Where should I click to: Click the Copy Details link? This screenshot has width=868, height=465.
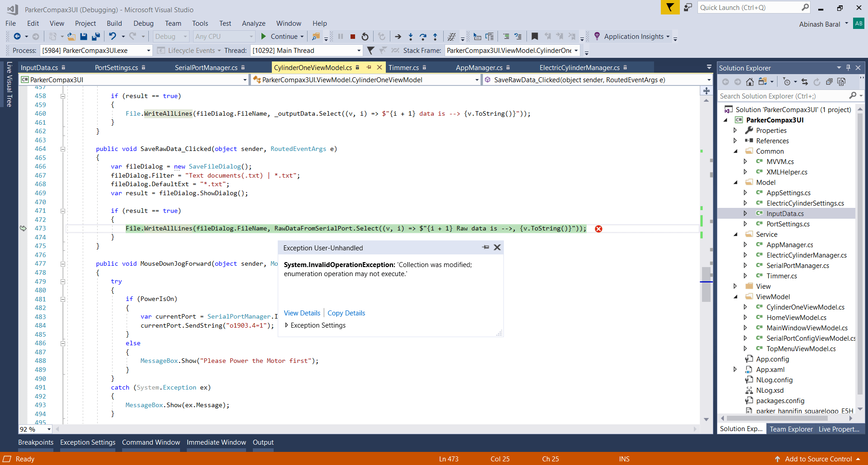coord(346,313)
